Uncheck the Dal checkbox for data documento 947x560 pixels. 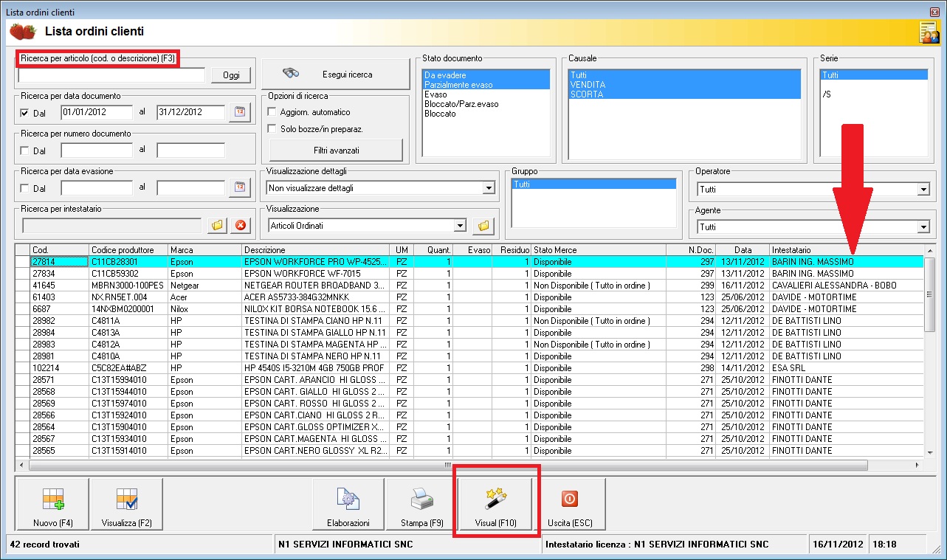pos(25,113)
